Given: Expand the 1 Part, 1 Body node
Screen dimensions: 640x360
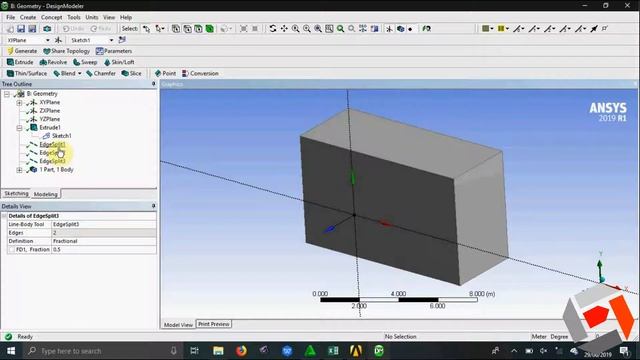Looking at the screenshot, I should point(19,170).
